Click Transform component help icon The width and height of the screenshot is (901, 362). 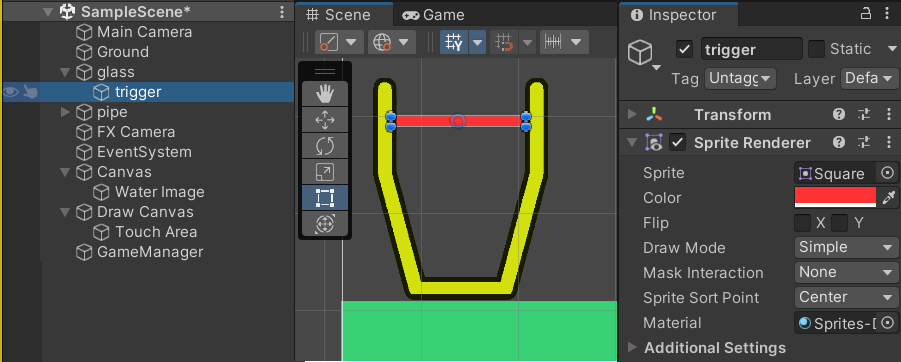pyautogui.click(x=839, y=114)
